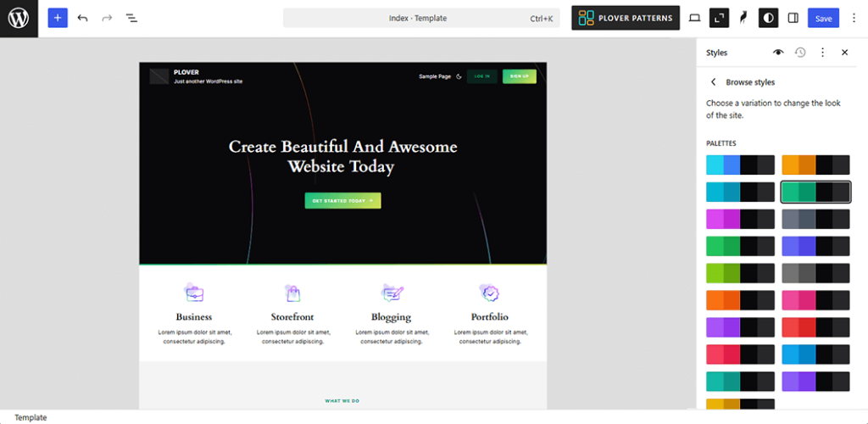Open the editor Options three-dot menu
This screenshot has height=424, width=868.
854,18
